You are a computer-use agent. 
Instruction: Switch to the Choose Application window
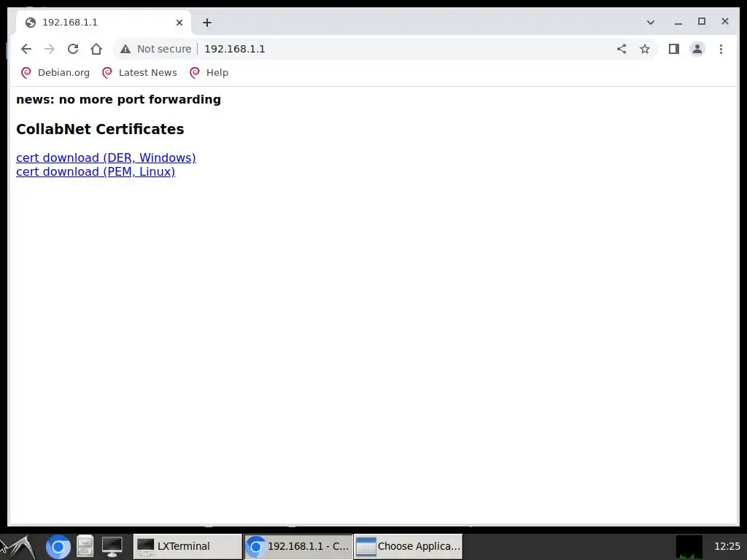pyautogui.click(x=409, y=546)
